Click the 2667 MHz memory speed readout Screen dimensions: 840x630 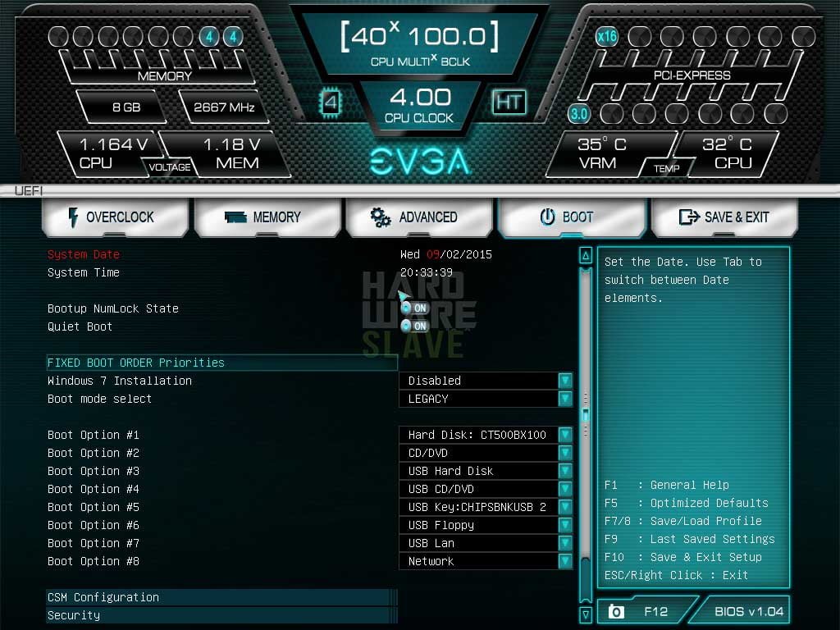tap(224, 107)
